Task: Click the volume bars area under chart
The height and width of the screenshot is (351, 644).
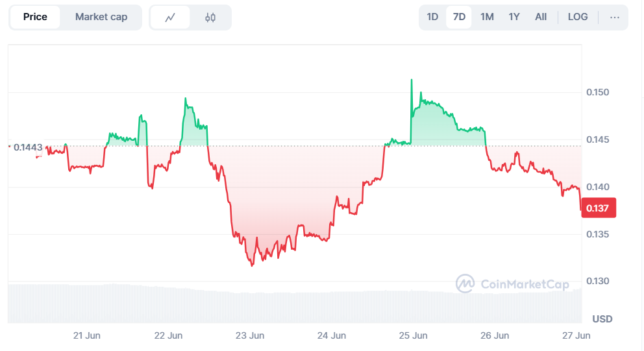Action: [x=292, y=305]
